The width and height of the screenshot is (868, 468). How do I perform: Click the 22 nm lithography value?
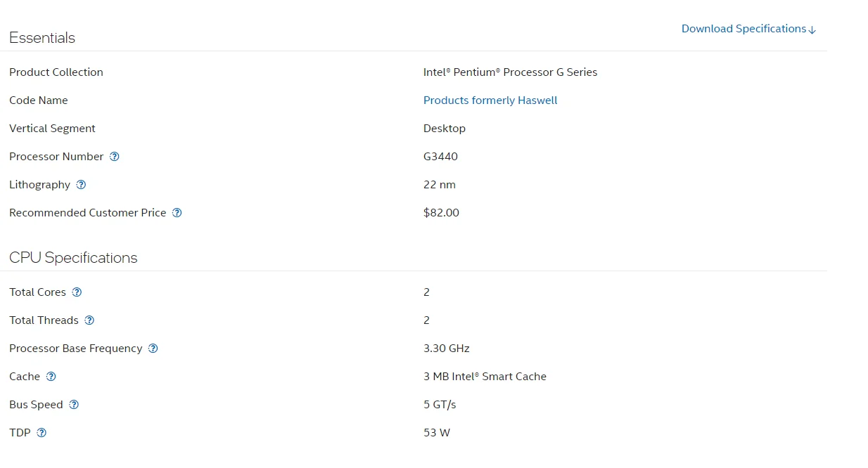(440, 185)
